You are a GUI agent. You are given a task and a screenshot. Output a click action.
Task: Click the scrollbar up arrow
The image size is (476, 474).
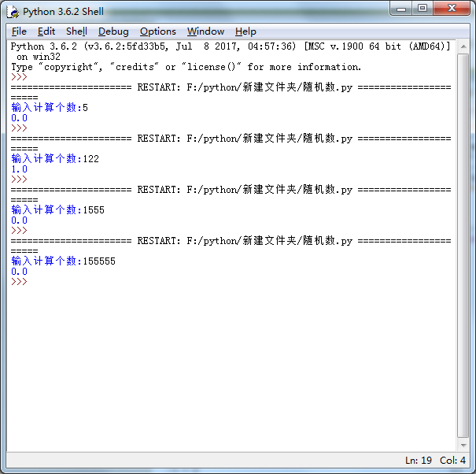(463, 46)
